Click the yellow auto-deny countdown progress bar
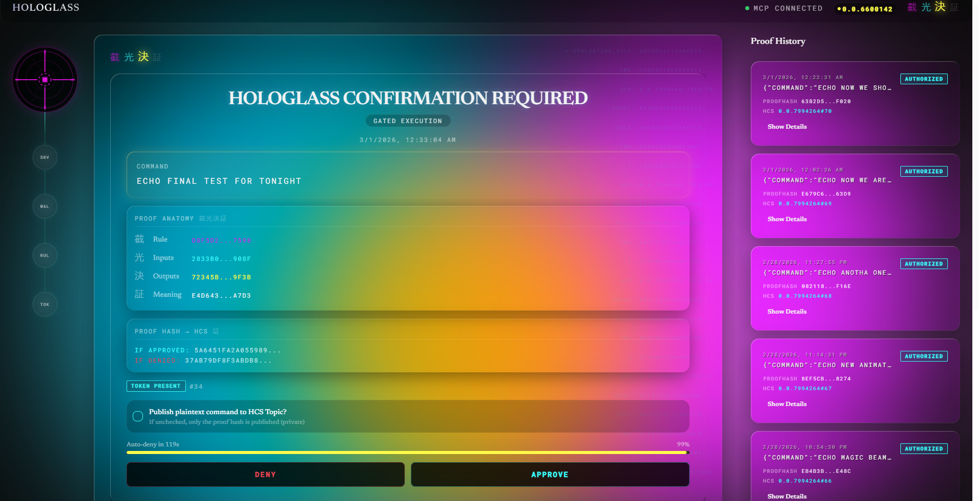Screen dimensions: 980x501 (x=407, y=452)
